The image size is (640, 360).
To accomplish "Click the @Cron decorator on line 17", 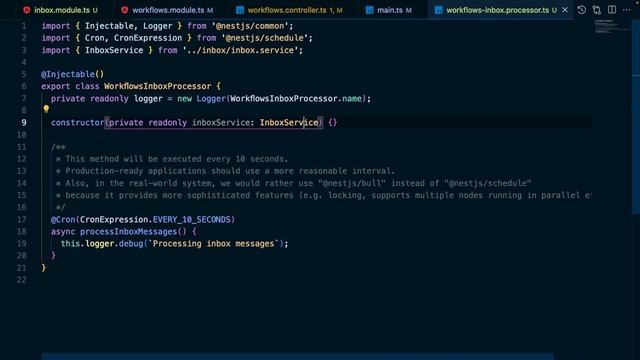I will coord(63,220).
